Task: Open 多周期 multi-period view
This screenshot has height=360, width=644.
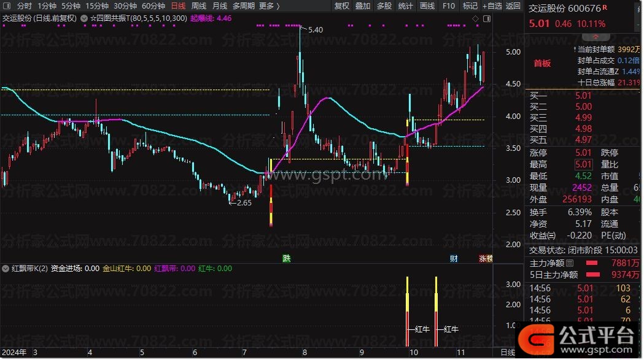Action: click(244, 6)
